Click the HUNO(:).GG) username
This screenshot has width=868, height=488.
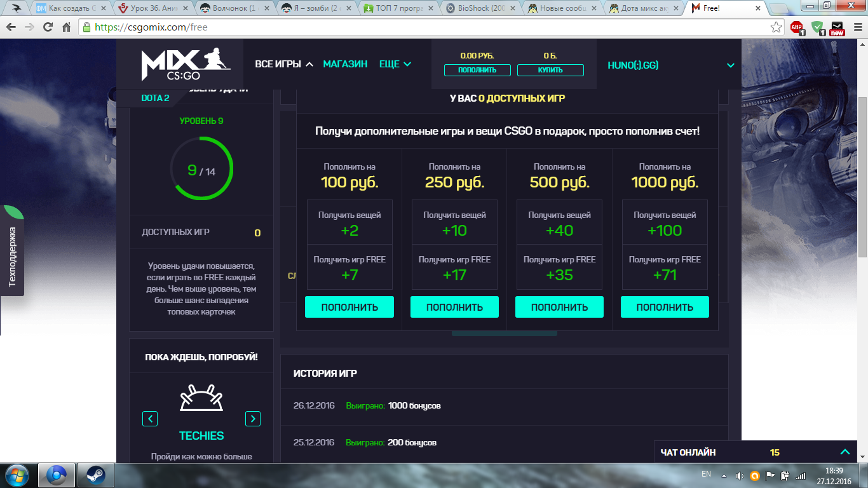point(633,65)
